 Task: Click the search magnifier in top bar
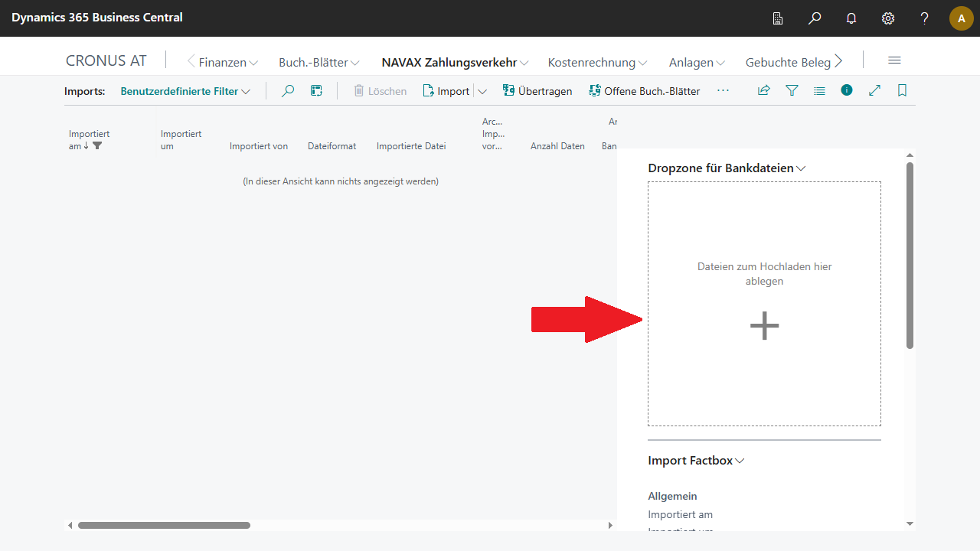pyautogui.click(x=815, y=18)
